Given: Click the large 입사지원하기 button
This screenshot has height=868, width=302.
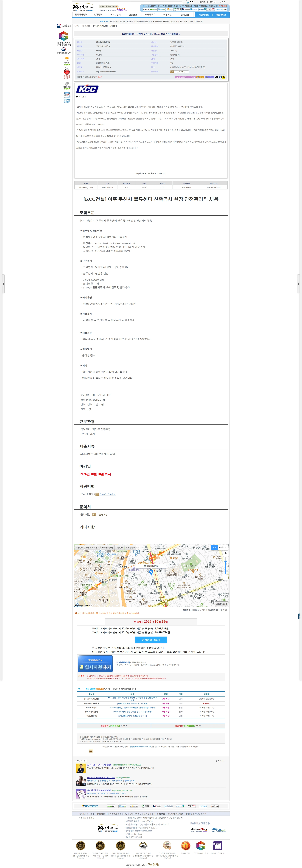Looking at the screenshot, I should 95,664.
